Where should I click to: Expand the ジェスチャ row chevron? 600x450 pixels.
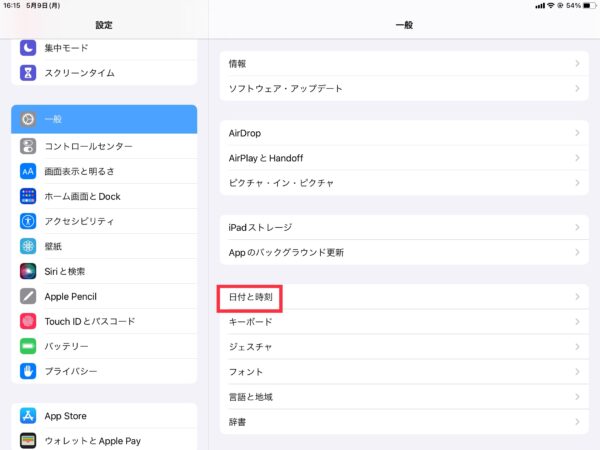[x=577, y=347]
